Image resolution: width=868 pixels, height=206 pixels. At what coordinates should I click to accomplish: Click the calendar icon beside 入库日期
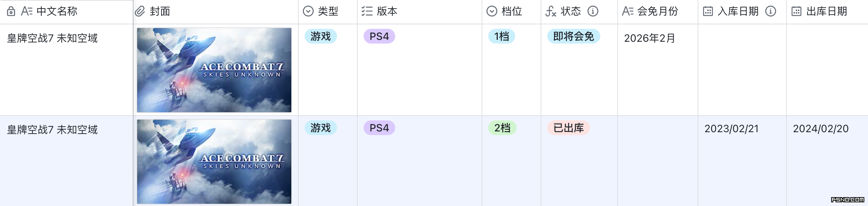[x=708, y=11]
